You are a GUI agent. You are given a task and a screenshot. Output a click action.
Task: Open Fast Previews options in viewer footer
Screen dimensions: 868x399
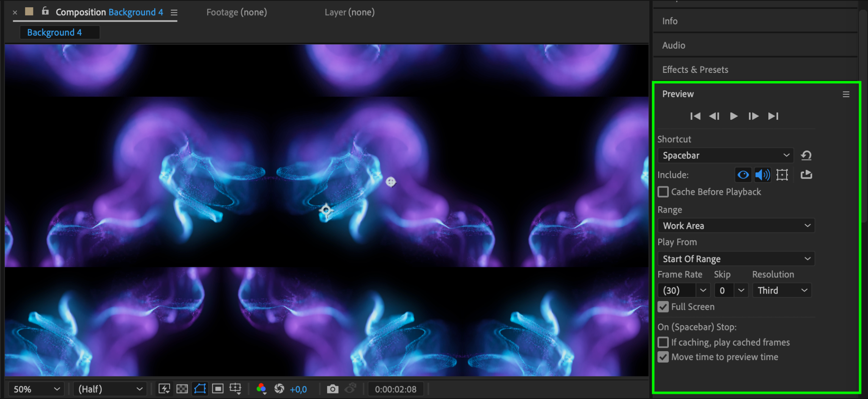point(164,389)
